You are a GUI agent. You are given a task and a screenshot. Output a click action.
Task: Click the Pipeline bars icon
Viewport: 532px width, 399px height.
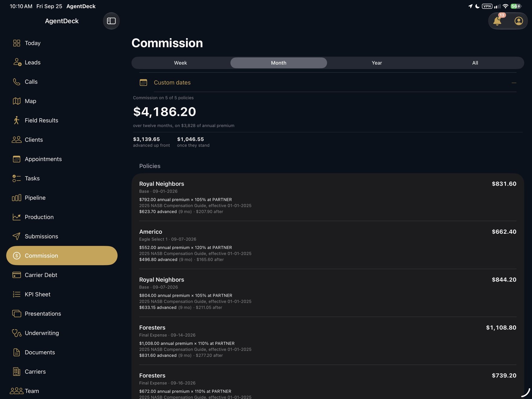17,198
